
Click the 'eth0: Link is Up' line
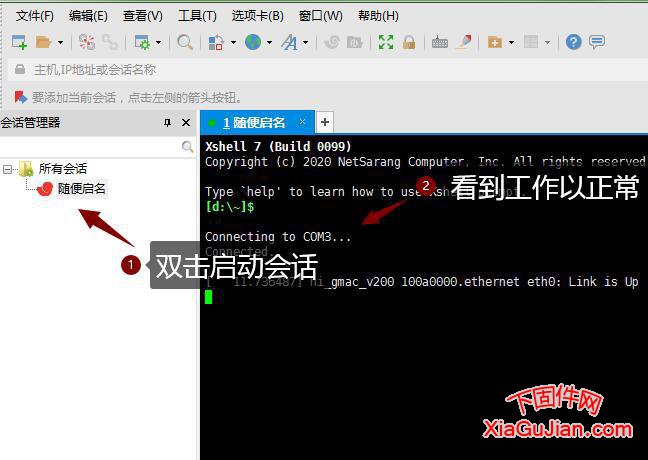click(582, 282)
